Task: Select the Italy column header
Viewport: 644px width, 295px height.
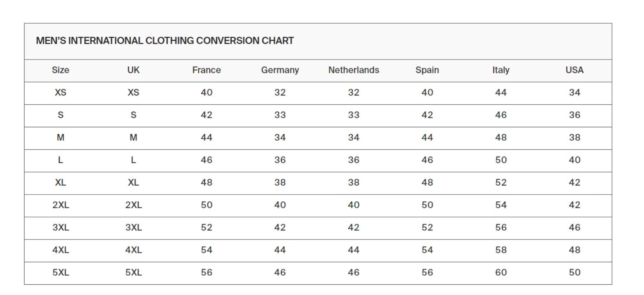Action: click(501, 70)
